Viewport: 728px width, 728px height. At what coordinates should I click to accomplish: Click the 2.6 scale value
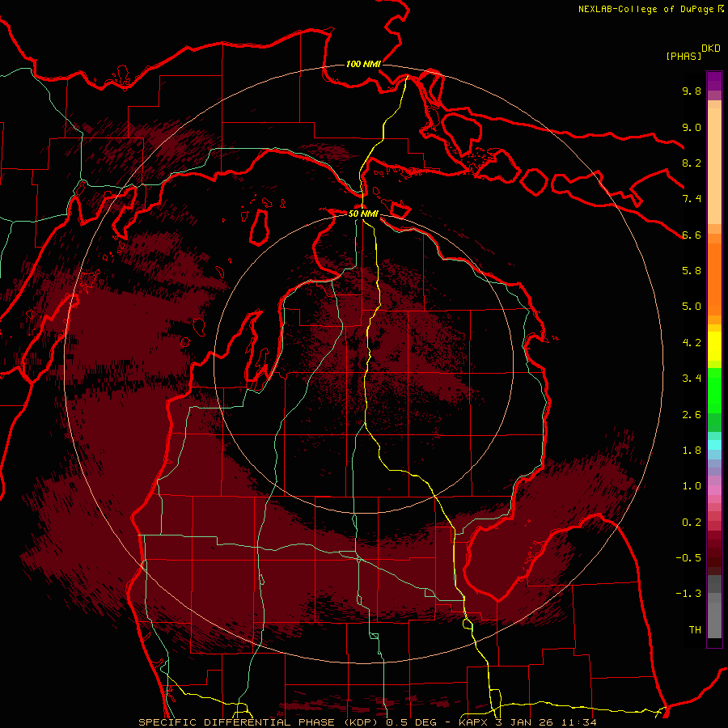(x=692, y=415)
